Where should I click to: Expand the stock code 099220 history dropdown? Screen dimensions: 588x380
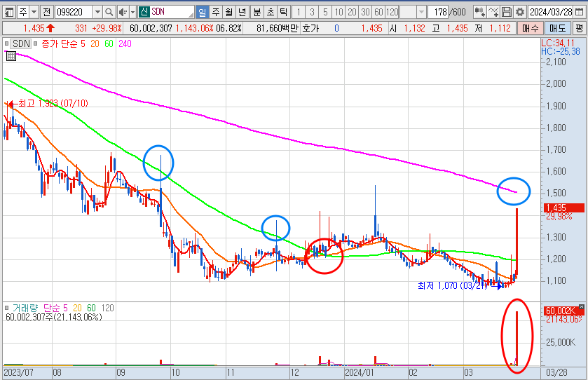pyautogui.click(x=97, y=12)
